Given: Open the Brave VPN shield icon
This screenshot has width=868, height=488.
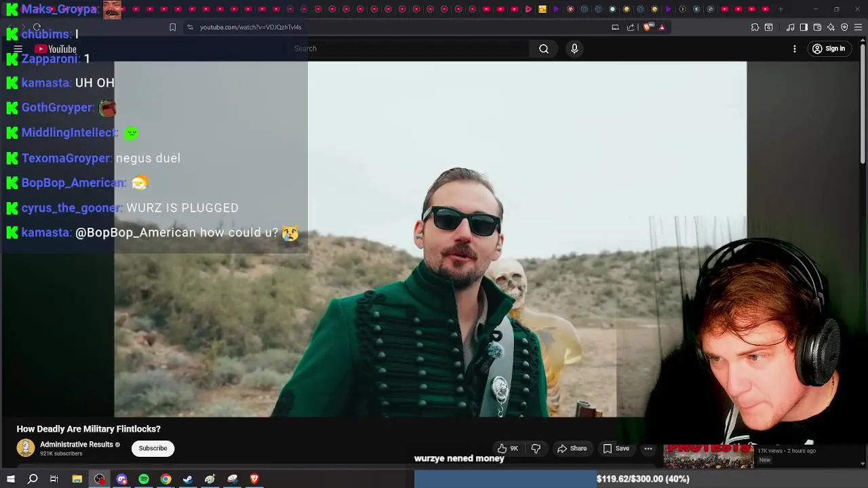Looking at the screenshot, I should tap(844, 27).
